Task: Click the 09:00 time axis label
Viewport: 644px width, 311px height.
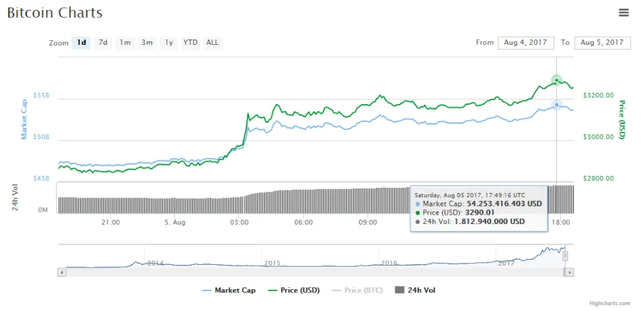Action: click(368, 222)
